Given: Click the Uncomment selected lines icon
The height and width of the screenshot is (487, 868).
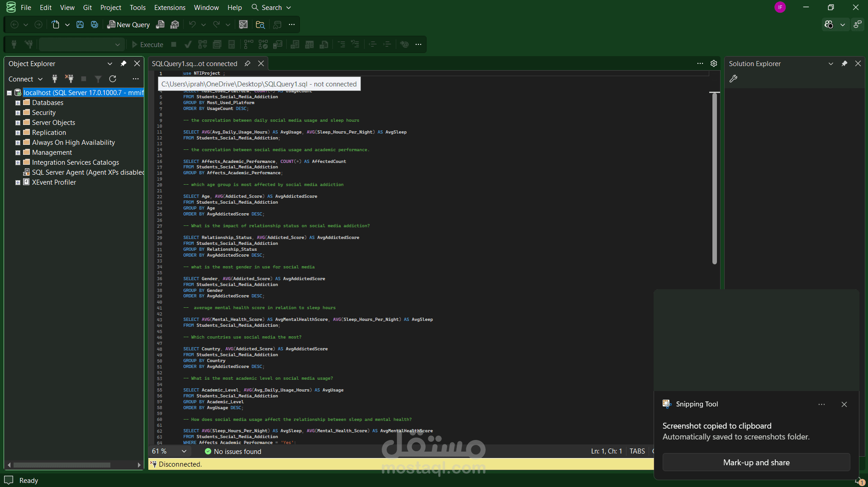Looking at the screenshot, I should pos(356,44).
